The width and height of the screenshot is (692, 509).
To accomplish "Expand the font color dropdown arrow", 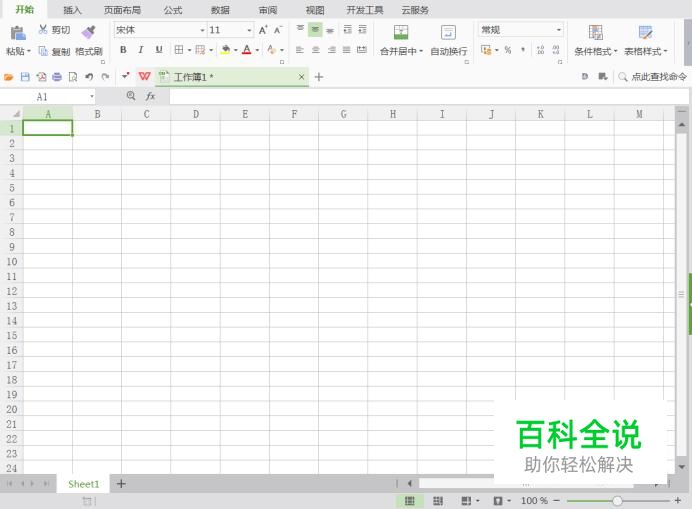I will pos(257,50).
